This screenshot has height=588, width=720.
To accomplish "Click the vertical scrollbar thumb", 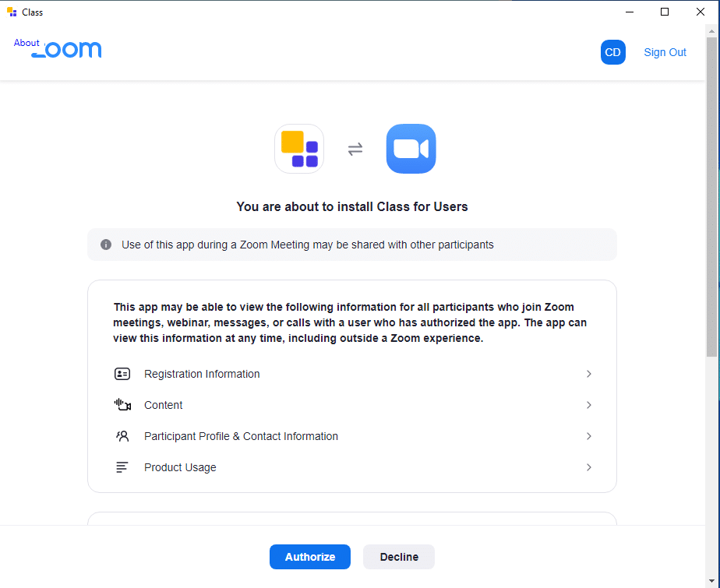I will (711, 197).
